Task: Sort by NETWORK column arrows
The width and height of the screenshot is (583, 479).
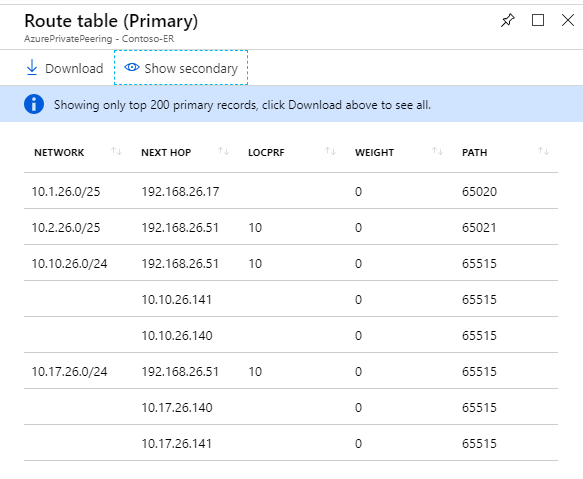Action: [x=116, y=151]
